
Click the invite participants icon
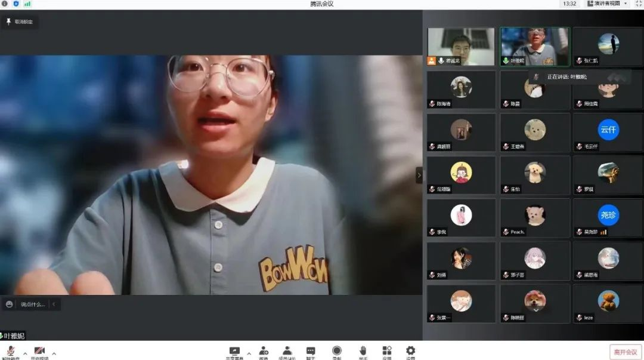tap(263, 352)
